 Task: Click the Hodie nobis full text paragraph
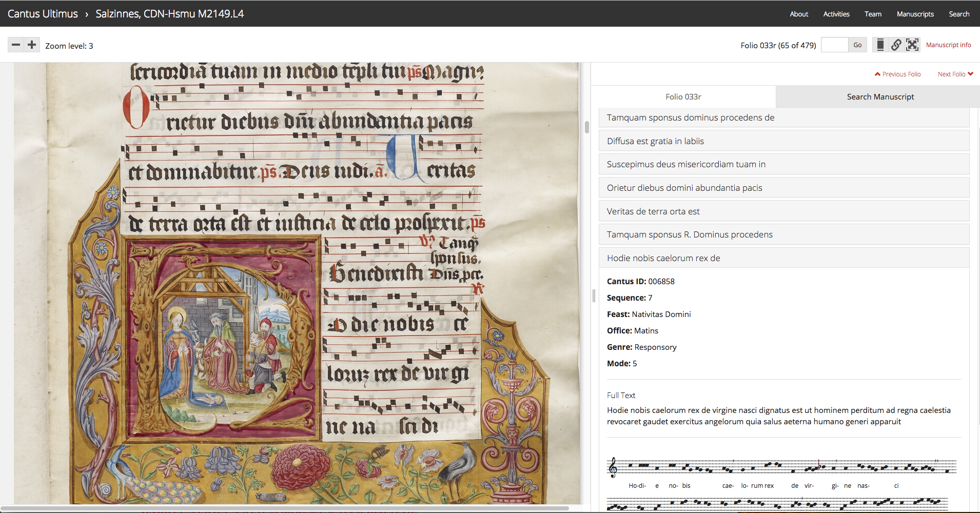[779, 416]
